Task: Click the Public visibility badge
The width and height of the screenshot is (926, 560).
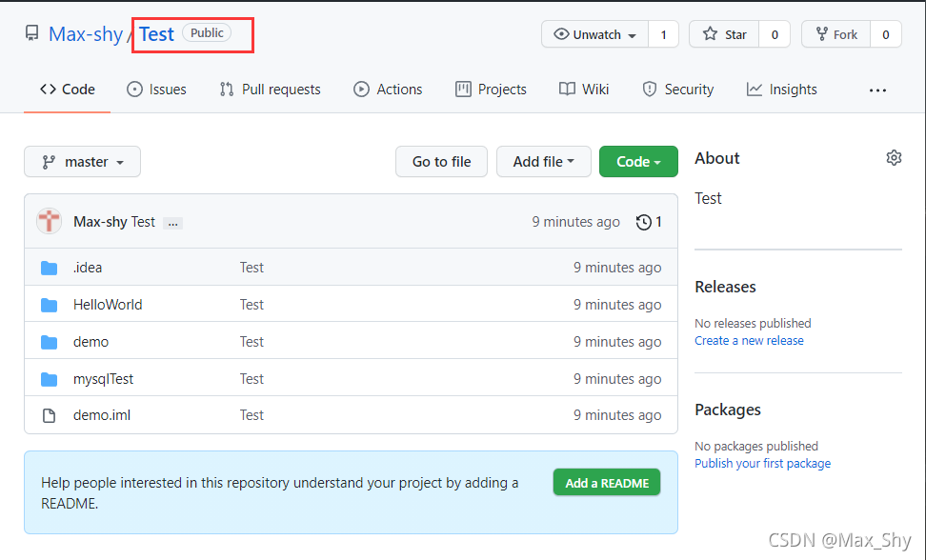Action: (207, 33)
